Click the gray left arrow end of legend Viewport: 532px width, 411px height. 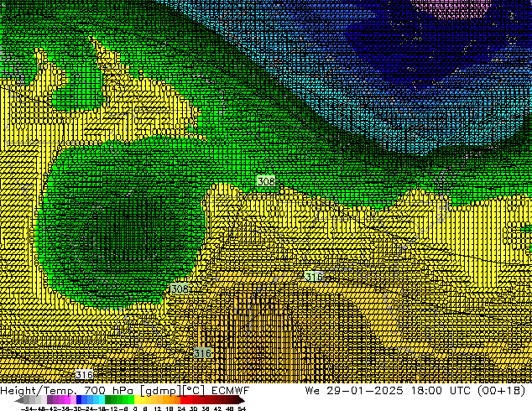click(x=18, y=400)
